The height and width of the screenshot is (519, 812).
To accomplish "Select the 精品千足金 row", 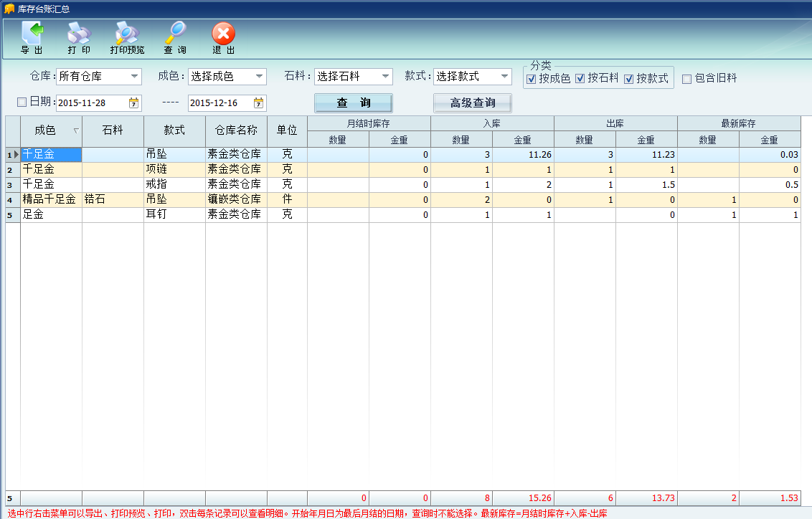I will (50, 199).
